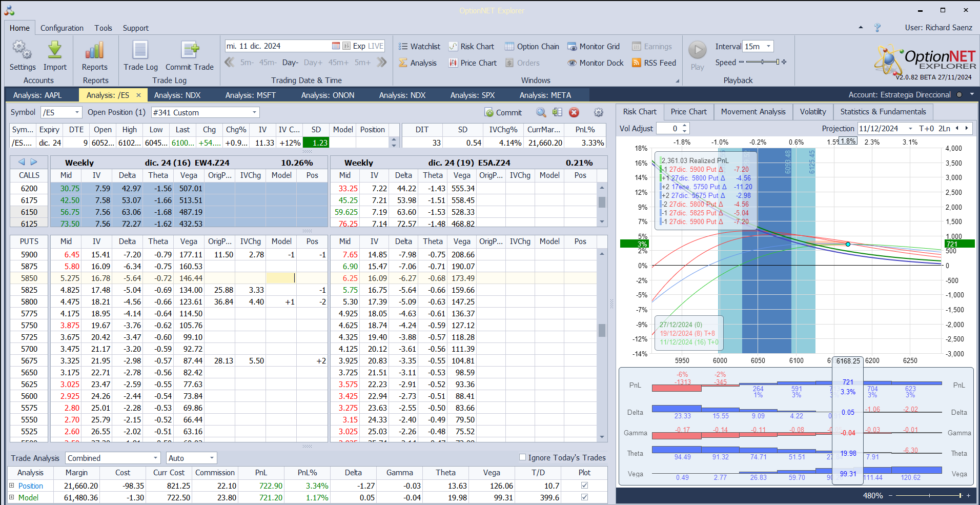Click the Commit button above option chain
The width and height of the screenshot is (980, 505).
pos(503,112)
